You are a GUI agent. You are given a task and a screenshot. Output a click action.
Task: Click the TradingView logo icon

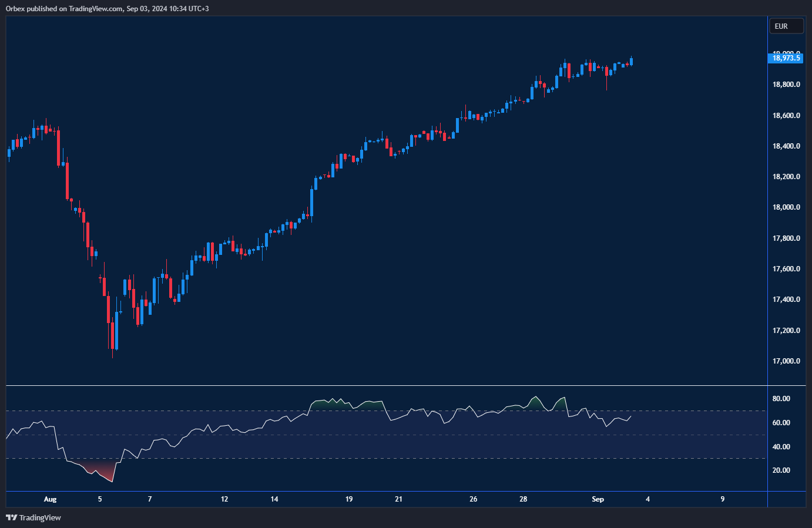pos(11,517)
